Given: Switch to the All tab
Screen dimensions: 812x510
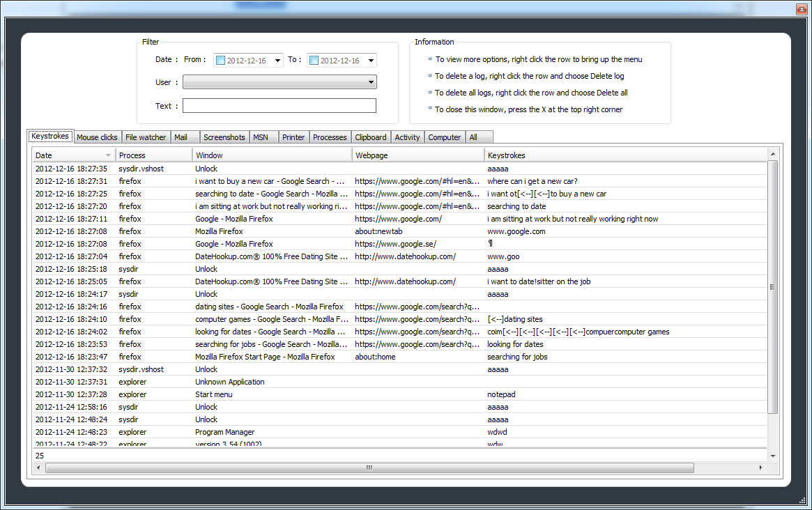Looking at the screenshot, I should [x=479, y=137].
